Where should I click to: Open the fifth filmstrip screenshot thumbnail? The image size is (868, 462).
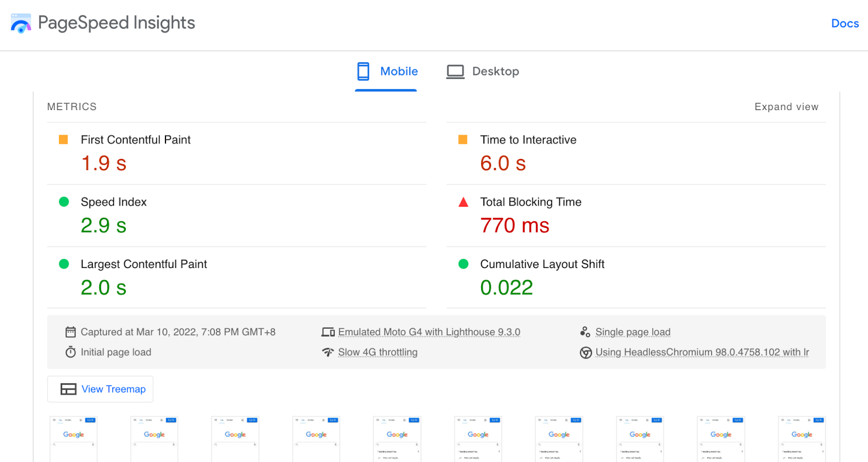point(397,439)
